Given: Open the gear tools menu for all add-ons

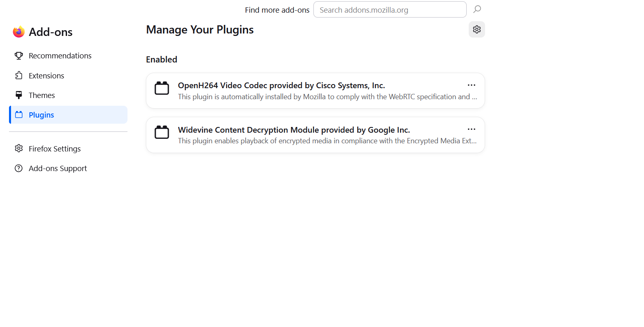Looking at the screenshot, I should (x=477, y=29).
